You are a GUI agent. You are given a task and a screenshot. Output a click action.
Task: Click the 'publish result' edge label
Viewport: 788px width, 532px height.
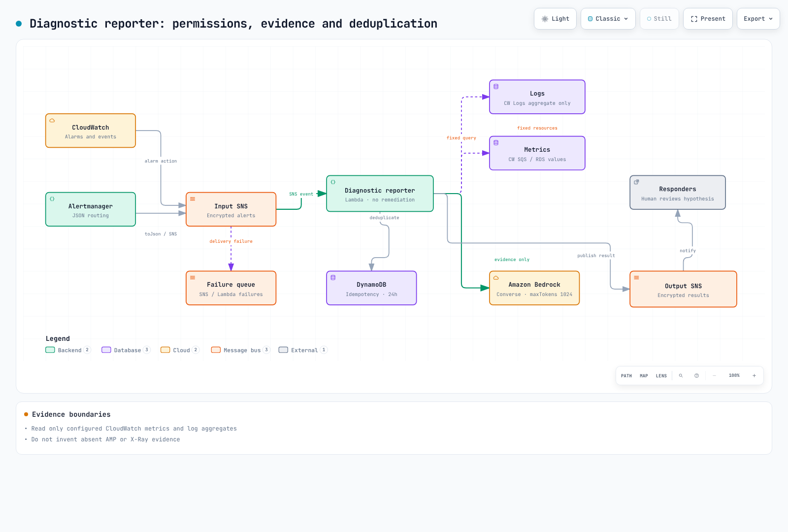(596, 256)
